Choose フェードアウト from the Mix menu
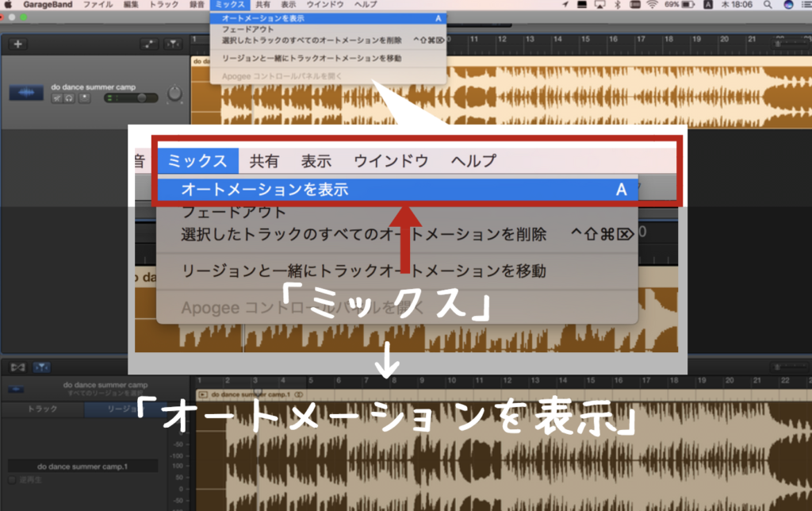This screenshot has width=812, height=511. [328, 29]
